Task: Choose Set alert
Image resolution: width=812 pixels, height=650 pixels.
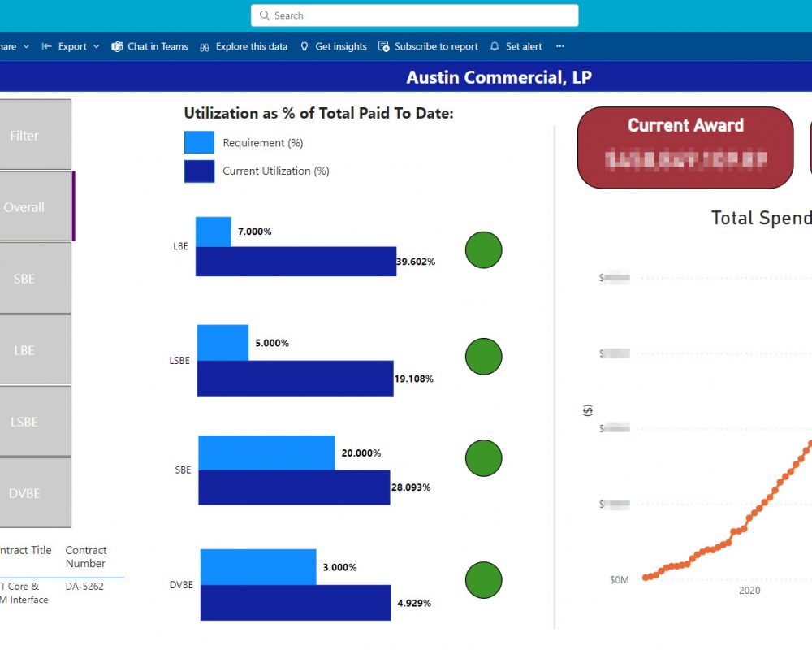Action: 524,46
